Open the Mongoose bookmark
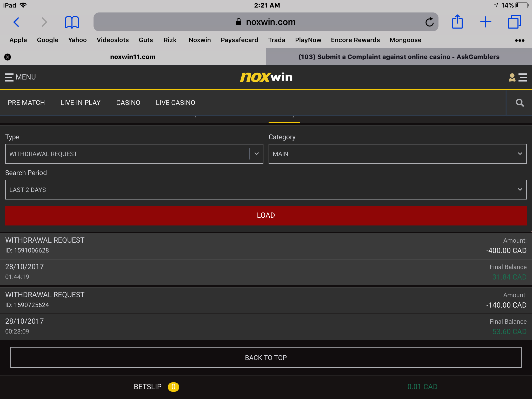The width and height of the screenshot is (532, 399). [405, 40]
